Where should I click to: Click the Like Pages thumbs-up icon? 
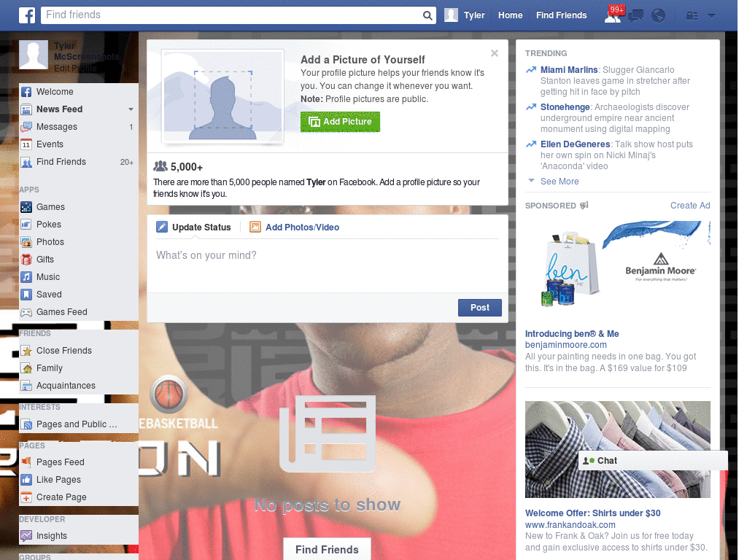pyautogui.click(x=26, y=480)
